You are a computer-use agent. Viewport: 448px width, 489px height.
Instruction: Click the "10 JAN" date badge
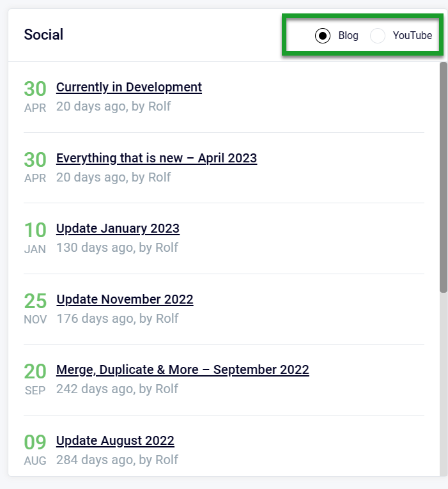(x=35, y=238)
